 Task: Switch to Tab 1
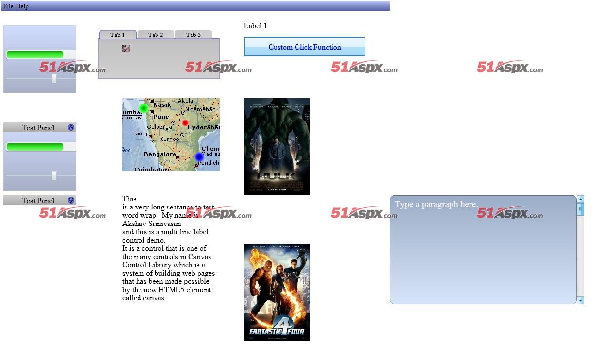118,35
